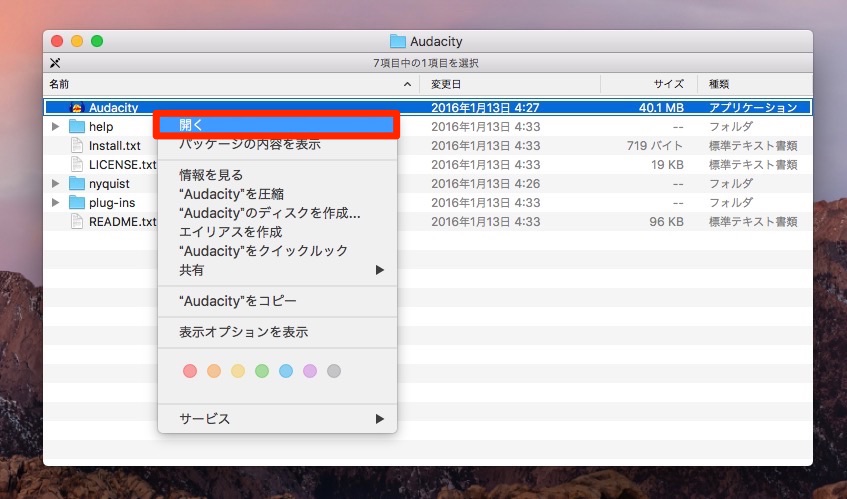Click the README.txt document icon

77,222
